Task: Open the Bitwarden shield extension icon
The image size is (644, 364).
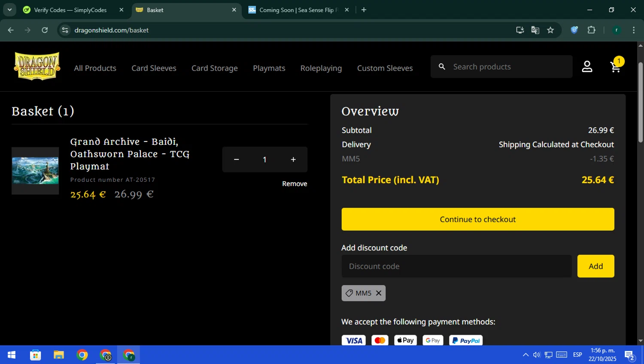Action: pos(574,30)
